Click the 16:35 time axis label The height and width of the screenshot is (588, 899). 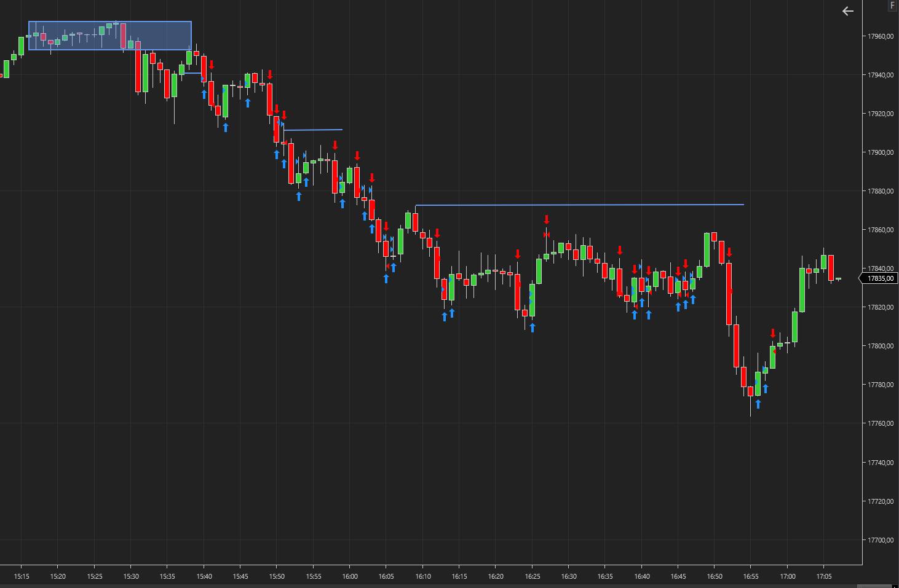[x=605, y=576]
